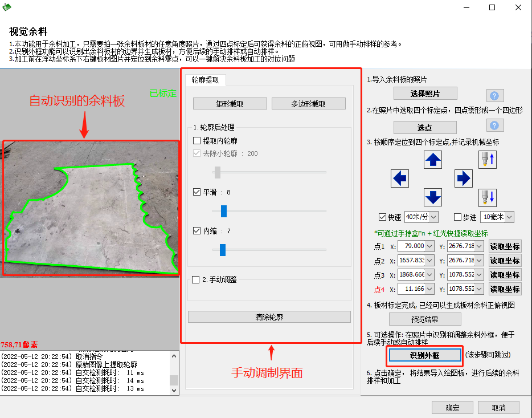Click the lower cutting head icon
This screenshot has height=418, width=532.
click(487, 197)
